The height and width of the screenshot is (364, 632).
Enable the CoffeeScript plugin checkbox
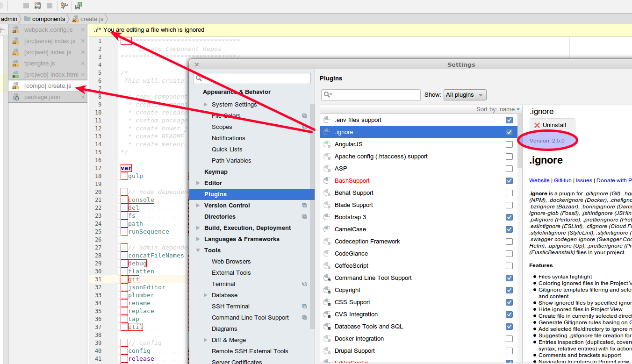coord(509,266)
